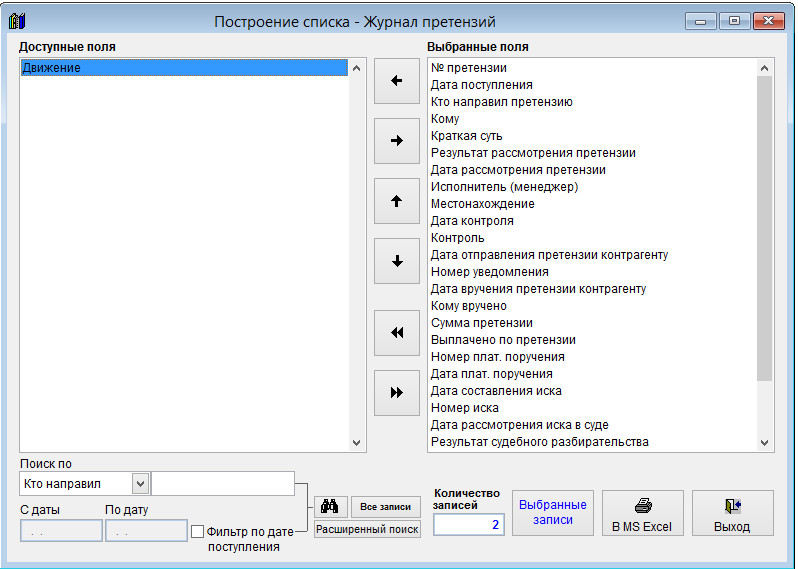Click the double left arrow move-all button
The width and height of the screenshot is (798, 569).
(x=396, y=333)
